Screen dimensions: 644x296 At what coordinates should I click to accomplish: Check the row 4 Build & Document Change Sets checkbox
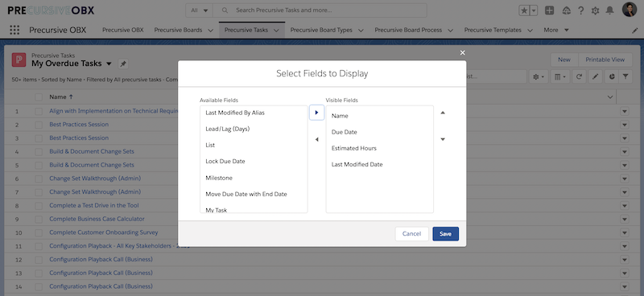[39, 152]
